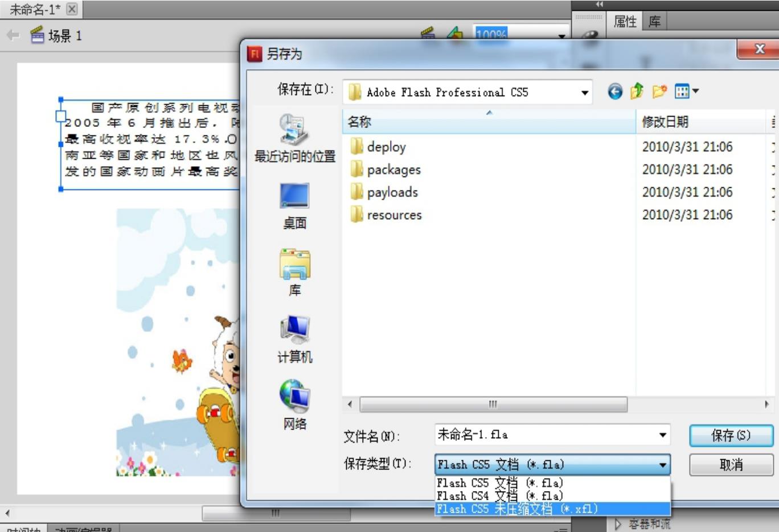This screenshot has width=779, height=532.
Task: Choose Flash CS5 未压缩文档 (*.xfl) option
Action: pos(552,509)
